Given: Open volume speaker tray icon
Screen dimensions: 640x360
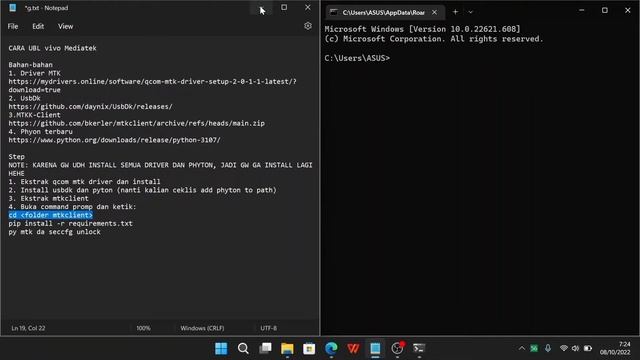Looking at the screenshot, I should 576,349.
